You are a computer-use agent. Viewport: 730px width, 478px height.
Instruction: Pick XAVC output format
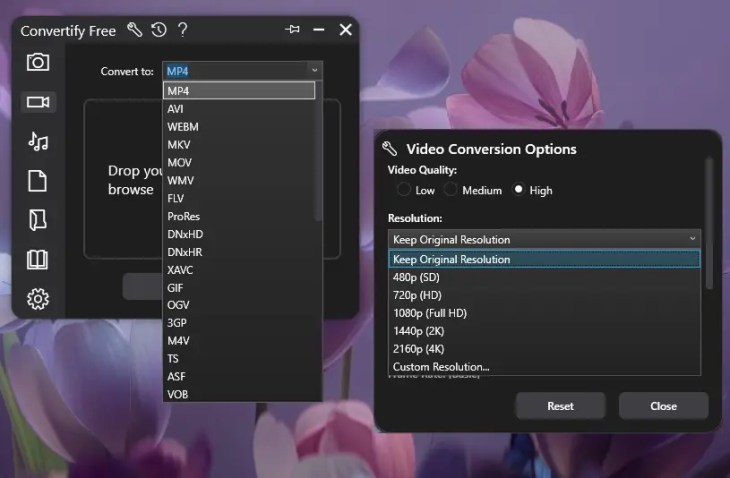click(239, 270)
